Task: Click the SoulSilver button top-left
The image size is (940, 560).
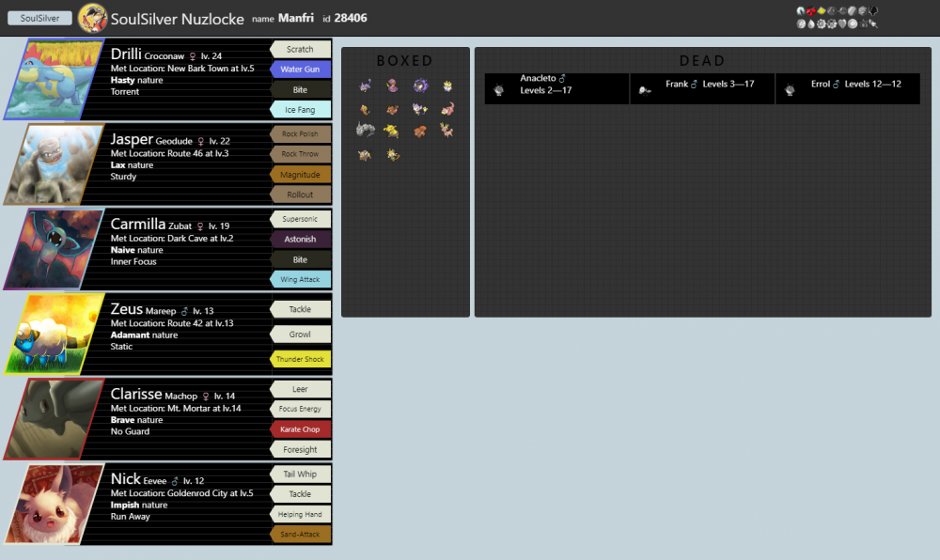Action: click(39, 17)
